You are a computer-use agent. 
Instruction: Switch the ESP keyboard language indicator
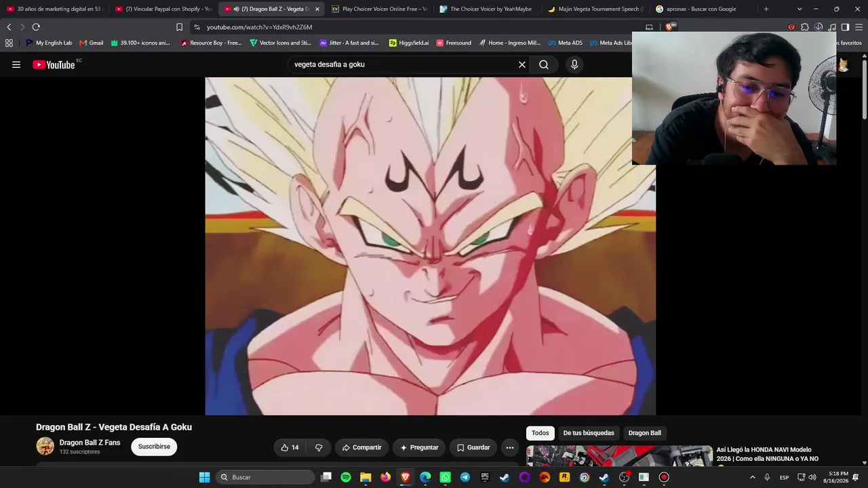tap(784, 477)
